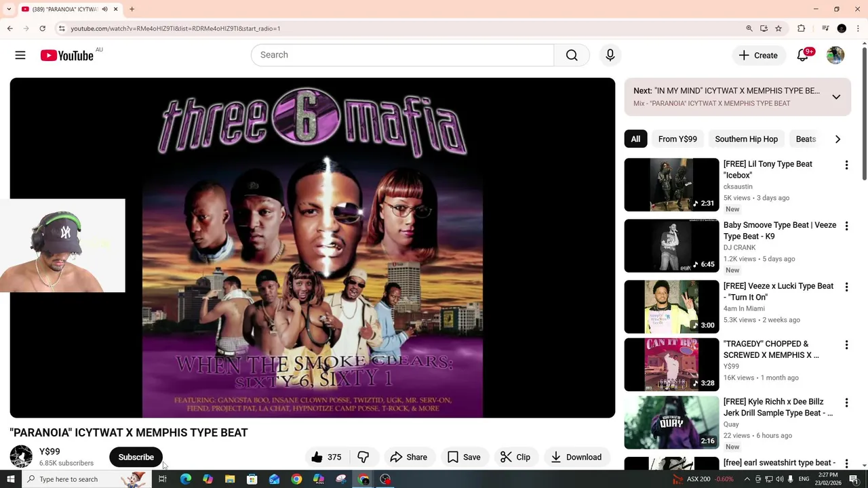The height and width of the screenshot is (488, 868).
Task: Save the video to a playlist
Action: (465, 457)
